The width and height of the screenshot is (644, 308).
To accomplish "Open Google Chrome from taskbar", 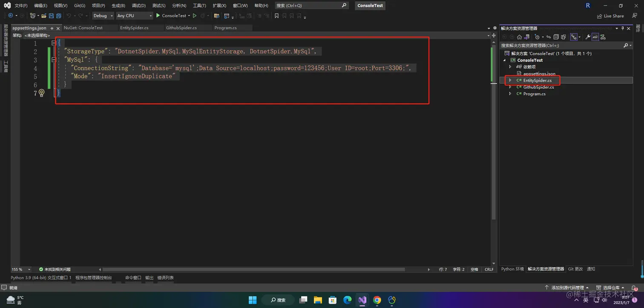I will [x=377, y=300].
